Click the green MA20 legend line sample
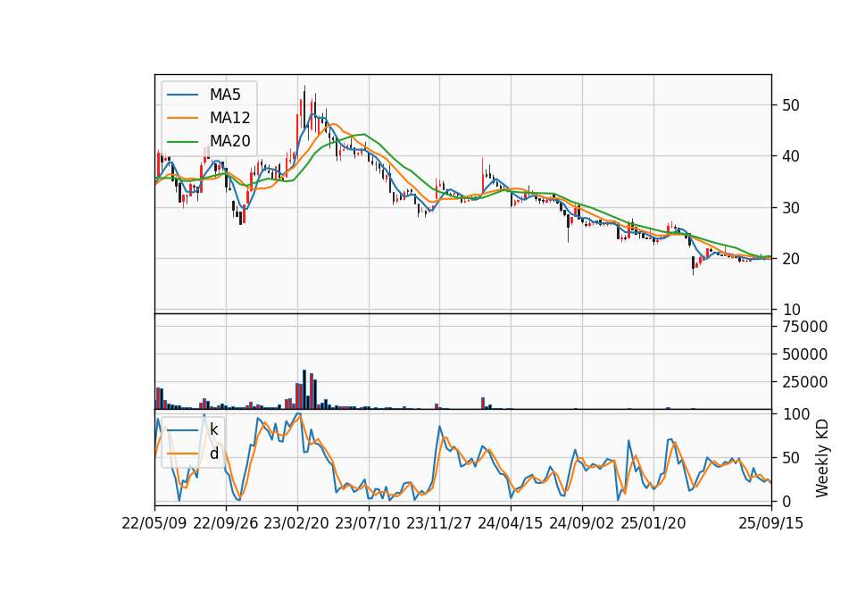The height and width of the screenshot is (616, 857). pos(182,141)
